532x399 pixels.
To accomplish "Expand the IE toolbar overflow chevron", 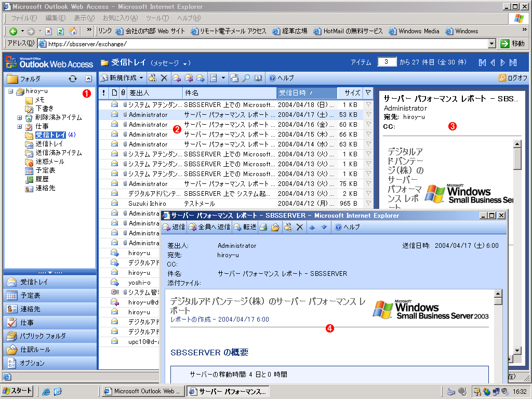I will (89, 30).
